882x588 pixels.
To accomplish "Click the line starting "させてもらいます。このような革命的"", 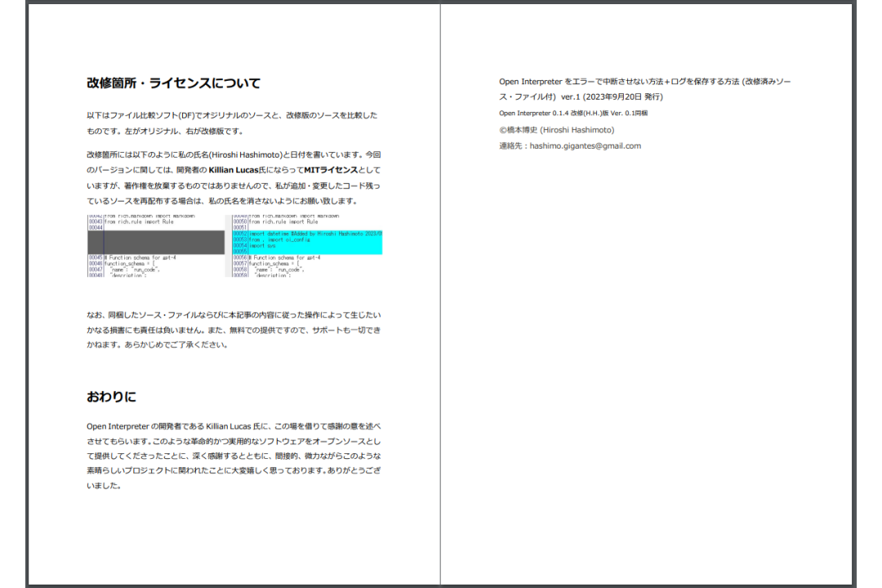I will pos(234,442).
